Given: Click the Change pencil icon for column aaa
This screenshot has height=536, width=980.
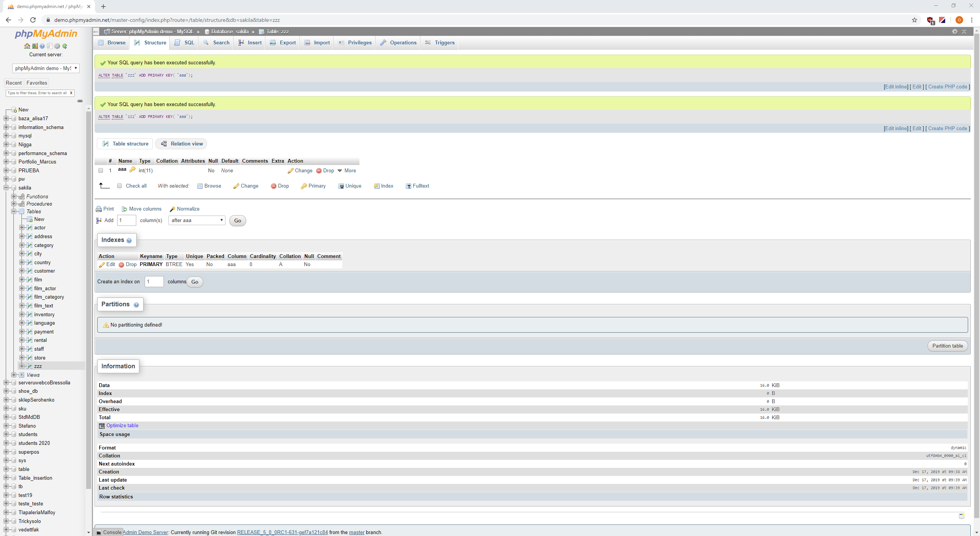Looking at the screenshot, I should (x=291, y=171).
